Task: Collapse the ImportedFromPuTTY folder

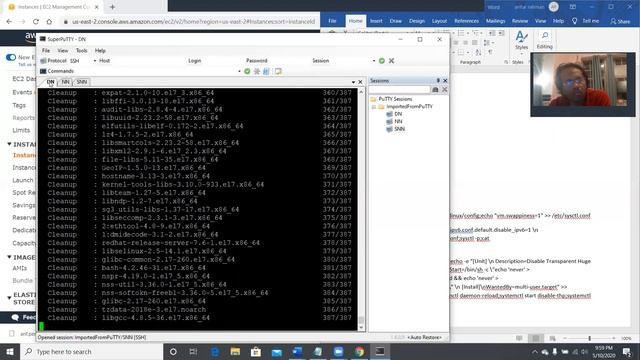Action: click(x=373, y=107)
